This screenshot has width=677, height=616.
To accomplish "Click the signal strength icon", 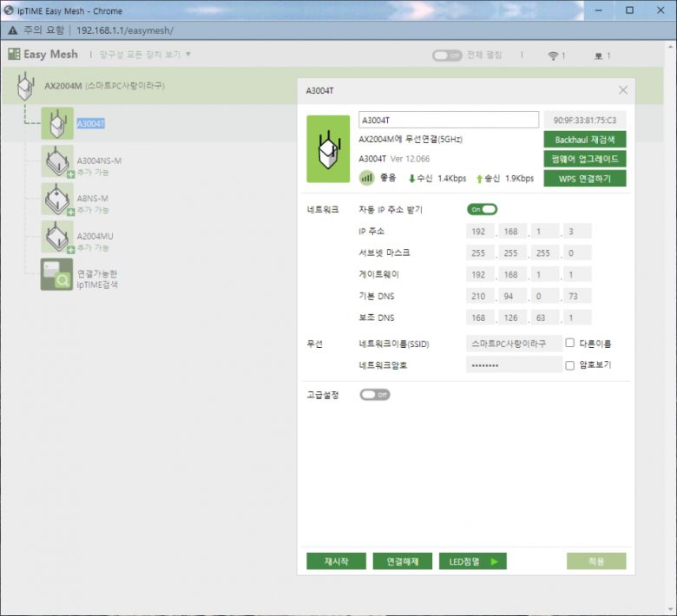I will click(x=367, y=178).
